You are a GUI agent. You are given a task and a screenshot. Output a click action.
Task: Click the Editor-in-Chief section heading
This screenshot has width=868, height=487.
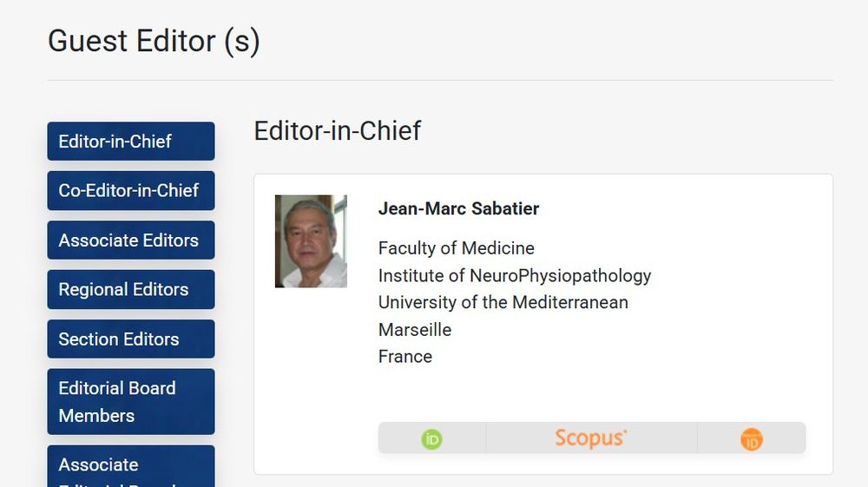pos(337,131)
